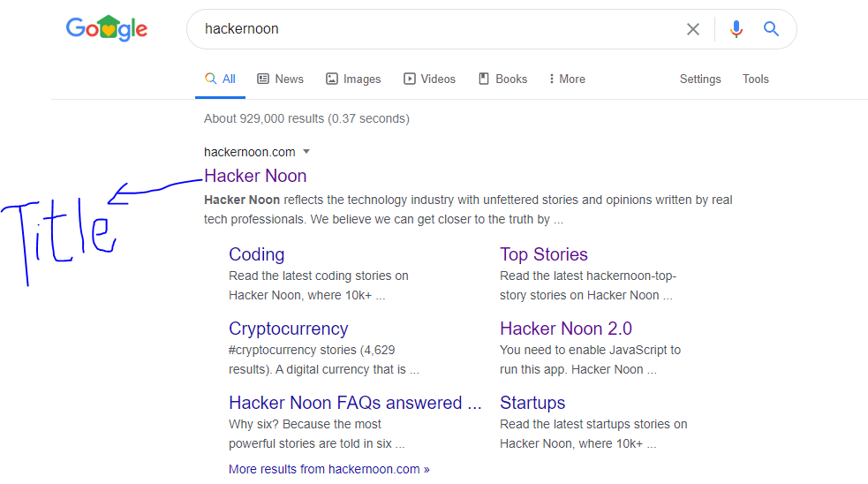The width and height of the screenshot is (868, 484).
Task: Open the Startups sitelink
Action: 532,403
